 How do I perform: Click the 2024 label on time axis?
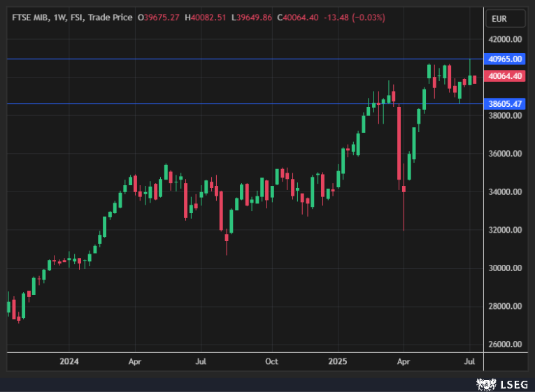click(x=69, y=361)
